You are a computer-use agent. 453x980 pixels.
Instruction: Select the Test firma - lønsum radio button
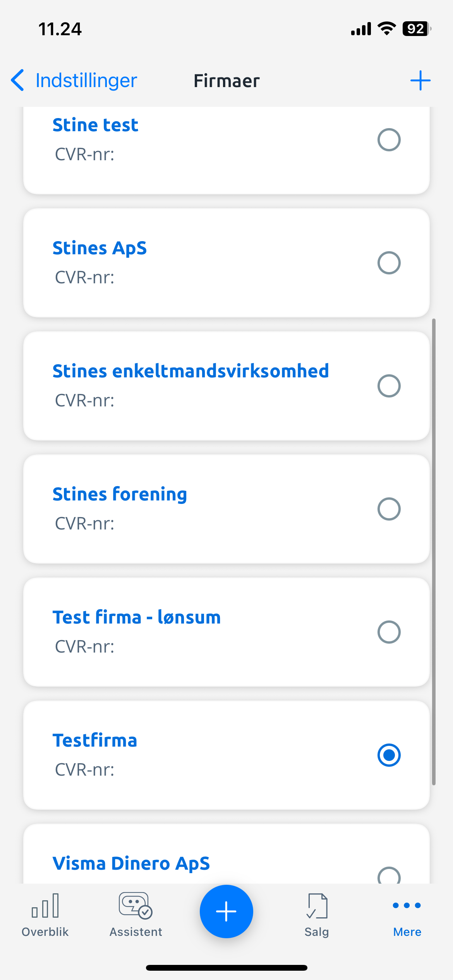389,632
